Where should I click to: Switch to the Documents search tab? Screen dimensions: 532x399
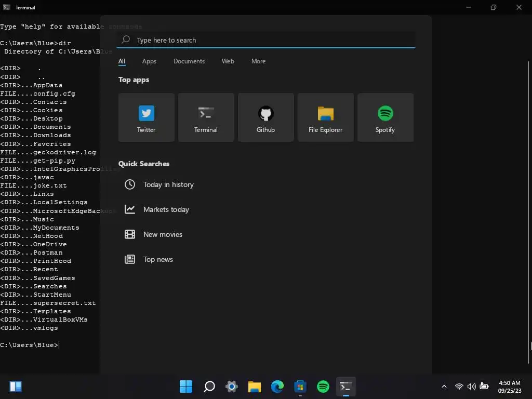[x=189, y=61]
